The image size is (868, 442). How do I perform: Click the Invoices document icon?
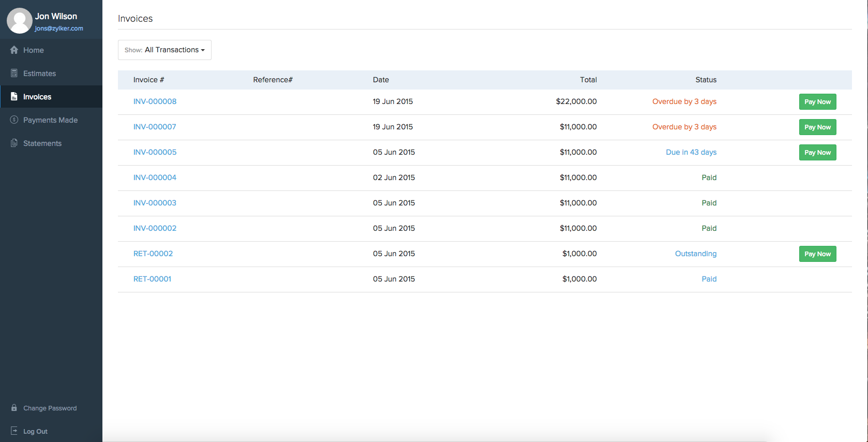click(14, 97)
